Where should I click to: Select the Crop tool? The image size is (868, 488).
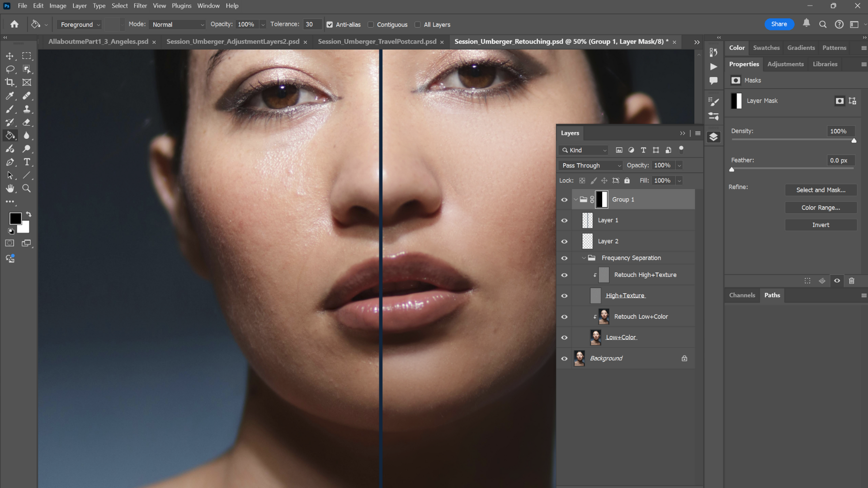(9, 82)
